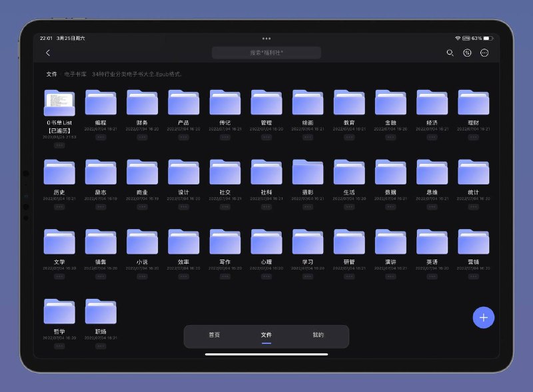Viewport: 533px width, 392px height.
Task: Expand the options under 财务 folder
Action: (142, 137)
